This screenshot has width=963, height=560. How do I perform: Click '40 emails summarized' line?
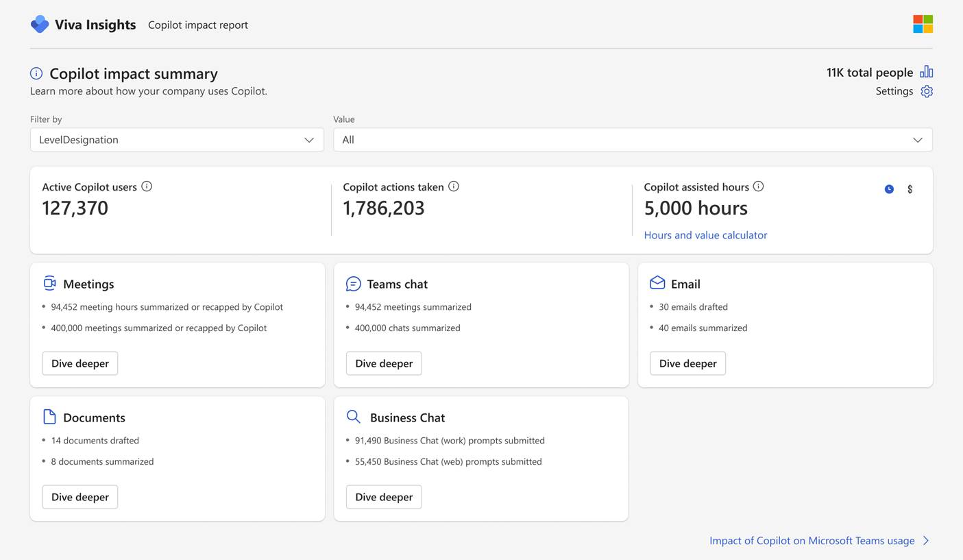point(703,328)
